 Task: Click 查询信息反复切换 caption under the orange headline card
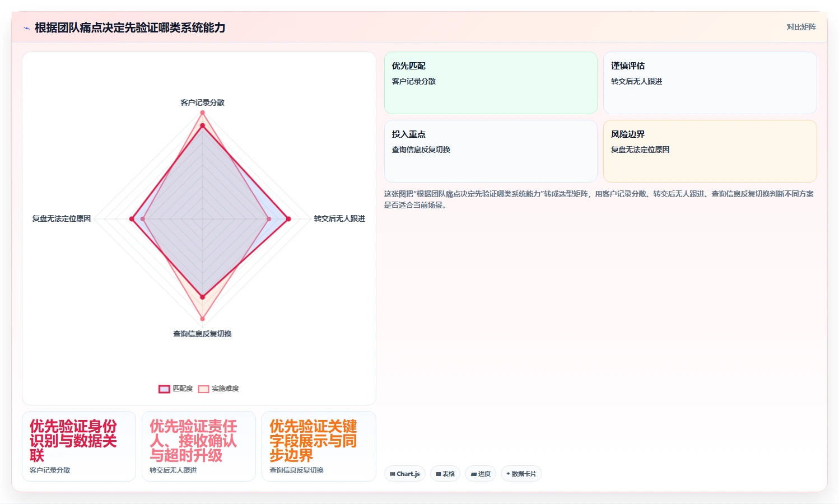point(296,470)
